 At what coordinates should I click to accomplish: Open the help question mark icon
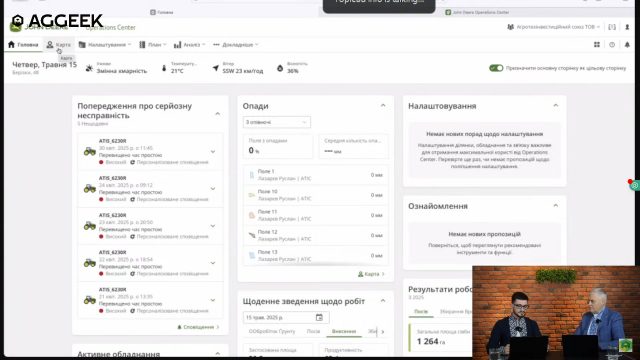click(x=612, y=44)
